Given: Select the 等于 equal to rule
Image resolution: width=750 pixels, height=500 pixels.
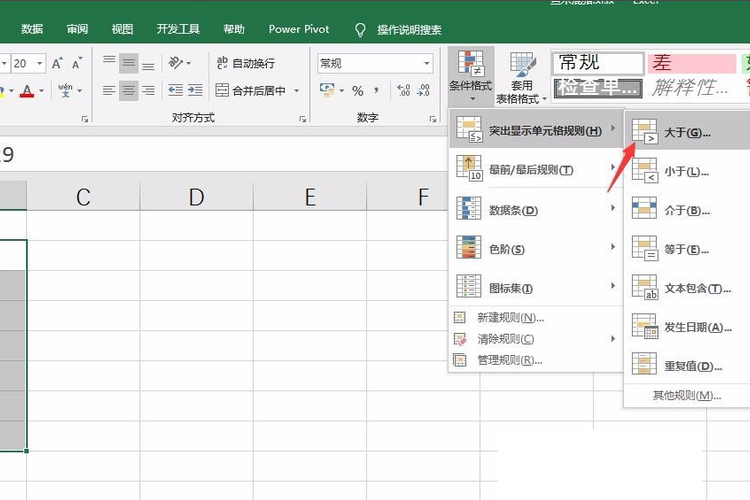Looking at the screenshot, I should click(x=688, y=249).
